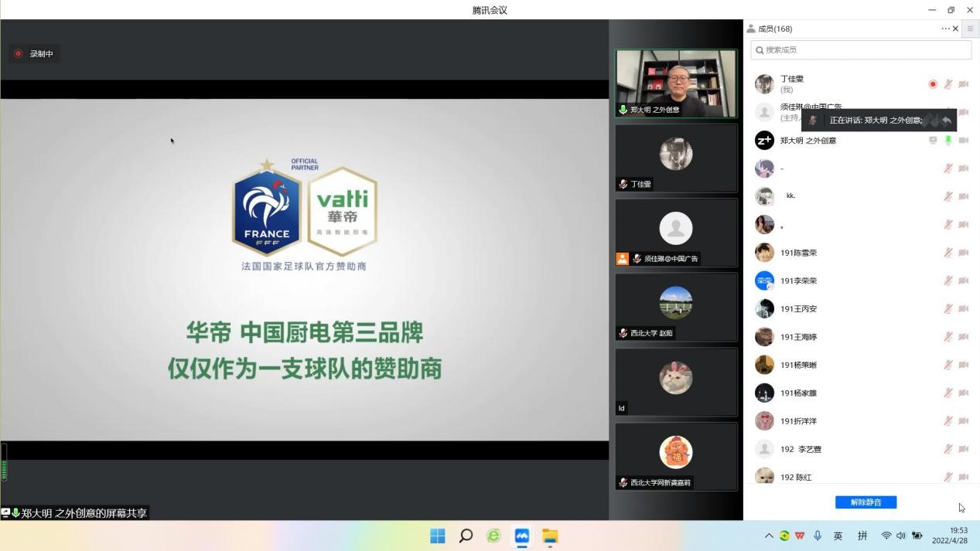The height and width of the screenshot is (551, 980).
Task: Select the 须佳琳@中国广告 video tile
Action: click(x=676, y=233)
